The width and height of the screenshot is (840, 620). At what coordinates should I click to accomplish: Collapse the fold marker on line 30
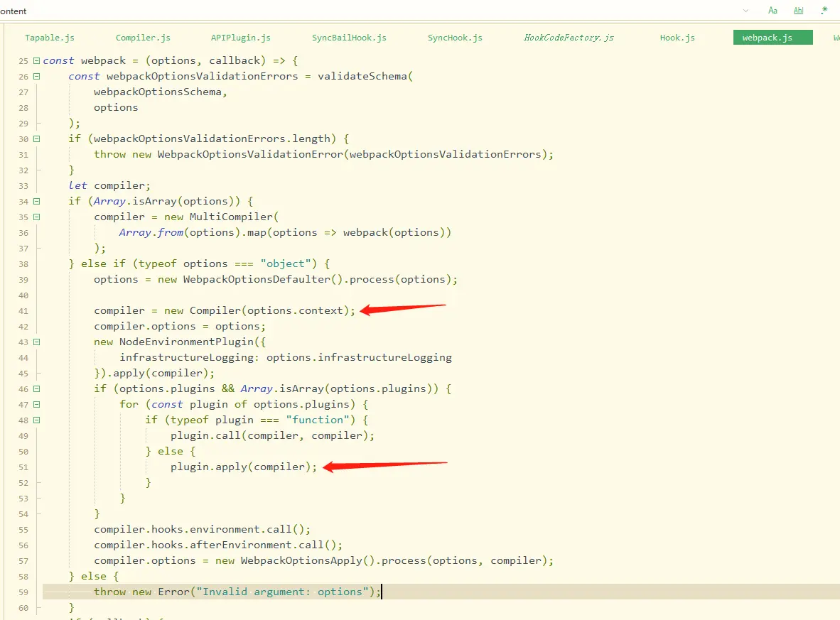[36, 138]
